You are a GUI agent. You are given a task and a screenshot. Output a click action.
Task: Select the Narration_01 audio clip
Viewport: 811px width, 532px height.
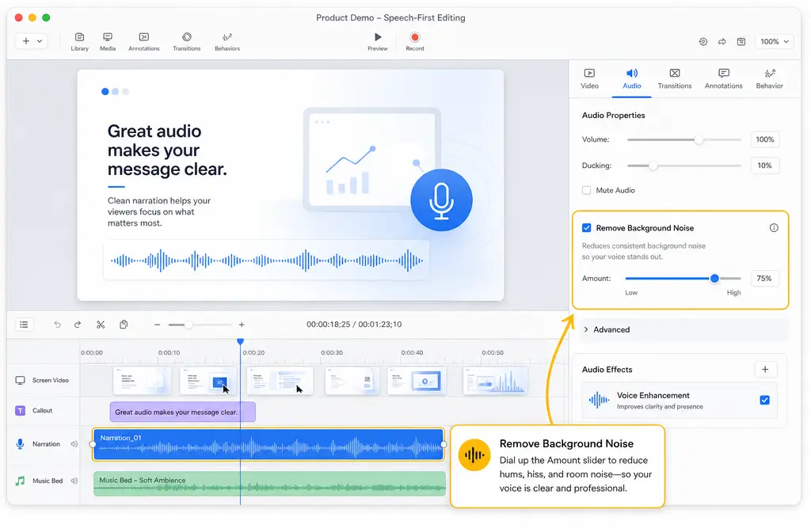(x=268, y=444)
